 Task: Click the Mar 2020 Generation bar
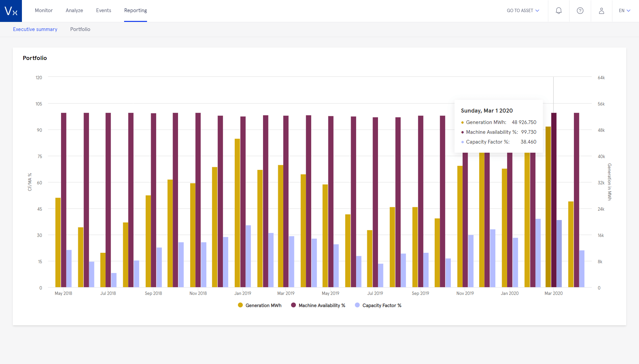tap(548, 207)
